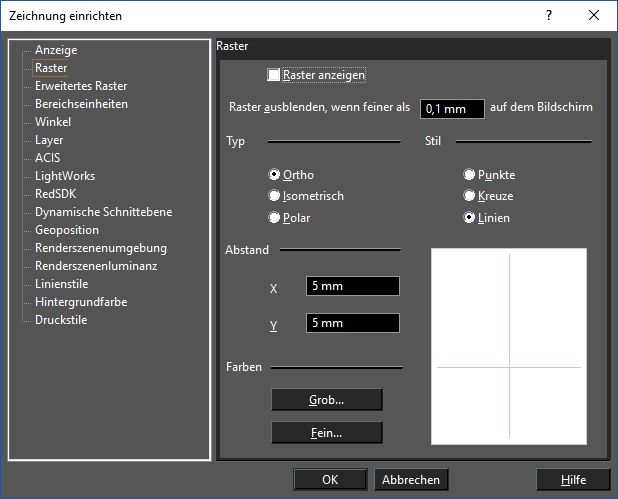Click the question mark help icon
The image size is (618, 499).
click(x=549, y=15)
